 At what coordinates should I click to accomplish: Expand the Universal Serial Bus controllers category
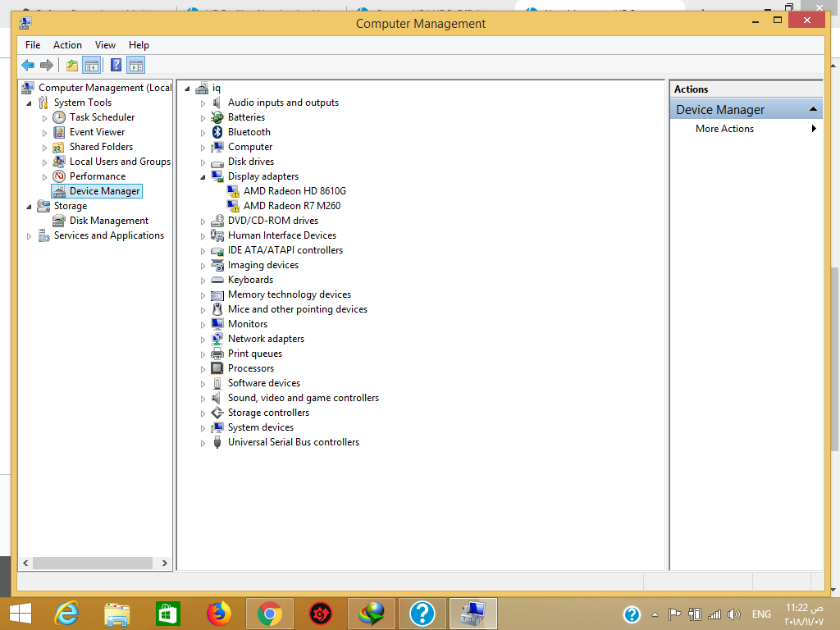[x=203, y=441]
